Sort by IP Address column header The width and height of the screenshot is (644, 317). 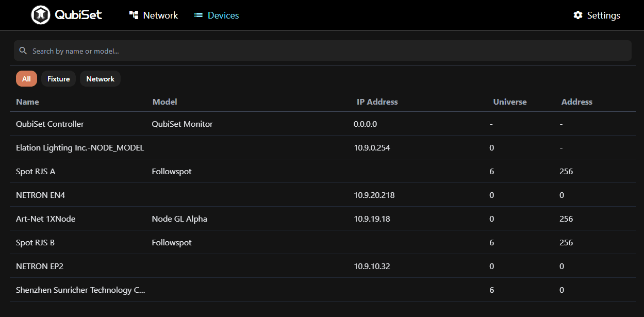pos(377,102)
